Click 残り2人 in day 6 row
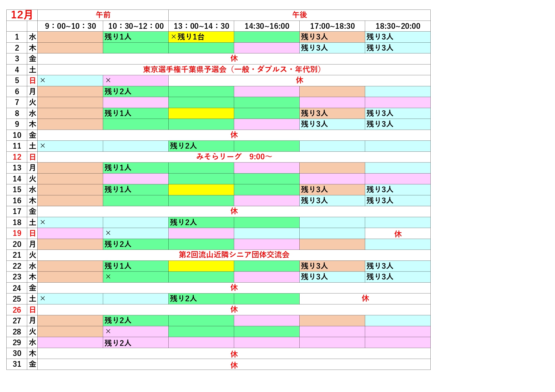 tap(118, 92)
